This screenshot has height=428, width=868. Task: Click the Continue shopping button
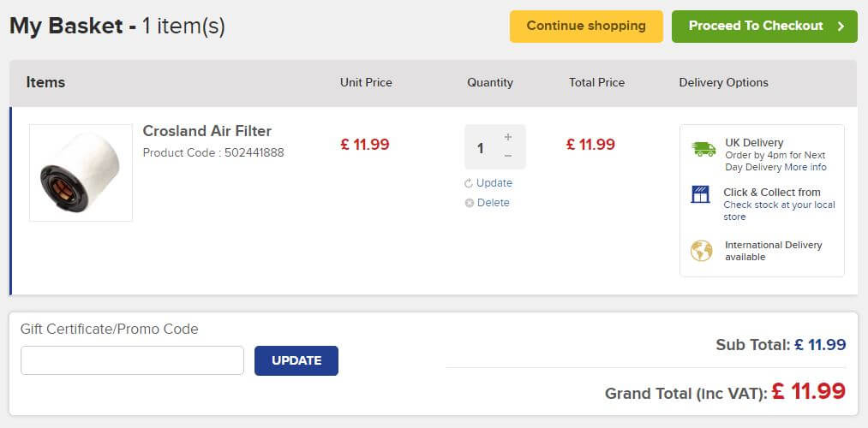586,26
